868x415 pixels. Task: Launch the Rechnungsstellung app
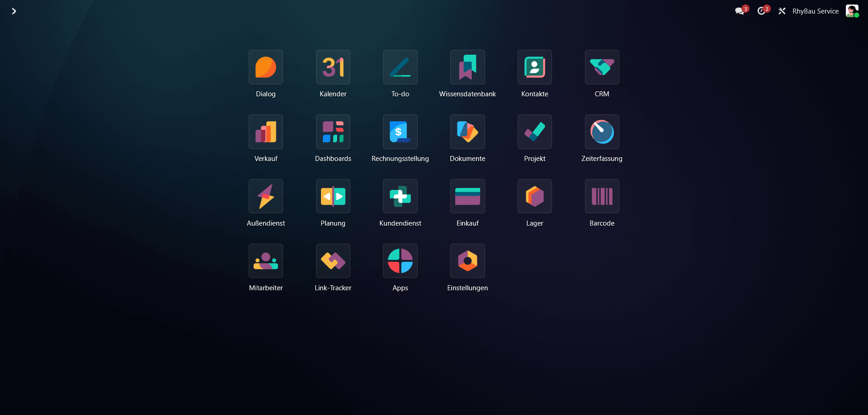pyautogui.click(x=400, y=132)
